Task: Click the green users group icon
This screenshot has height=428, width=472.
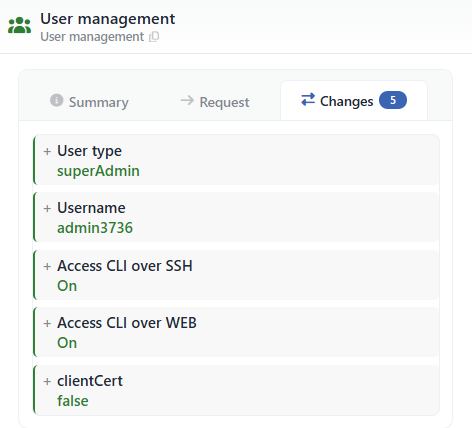Action: coord(20,25)
